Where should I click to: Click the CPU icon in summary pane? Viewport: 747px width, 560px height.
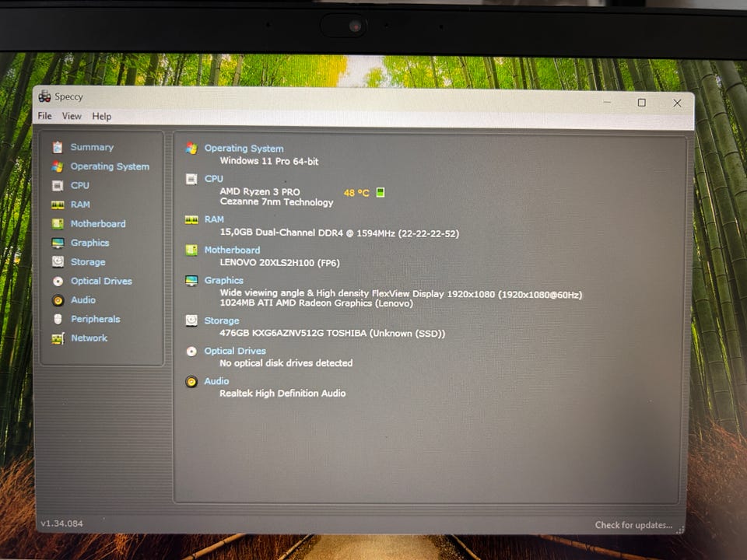(x=191, y=179)
